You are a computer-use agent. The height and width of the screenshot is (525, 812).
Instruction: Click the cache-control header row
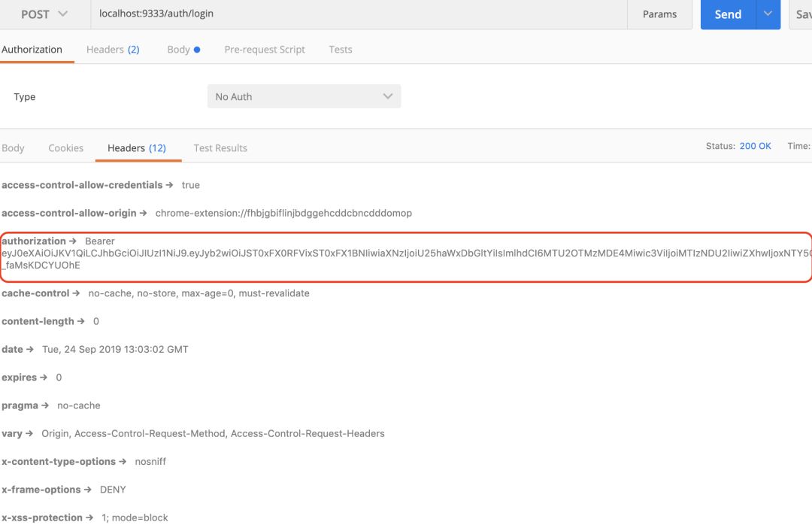click(x=150, y=293)
